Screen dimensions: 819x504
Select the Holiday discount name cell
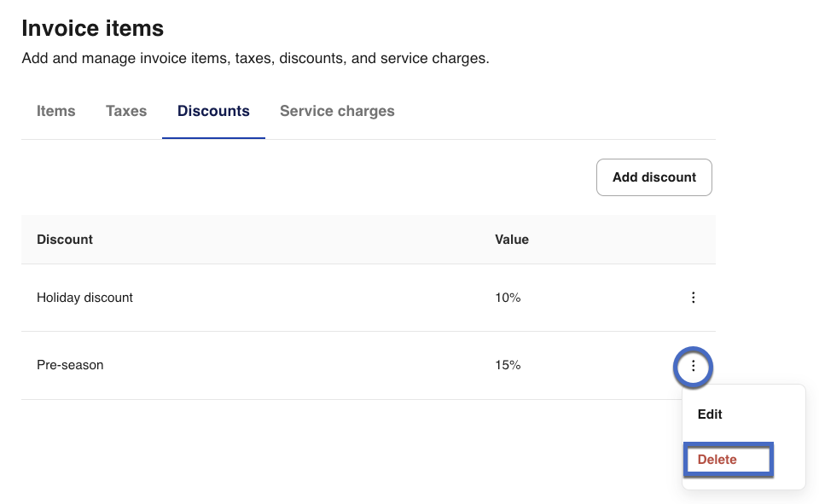(84, 298)
